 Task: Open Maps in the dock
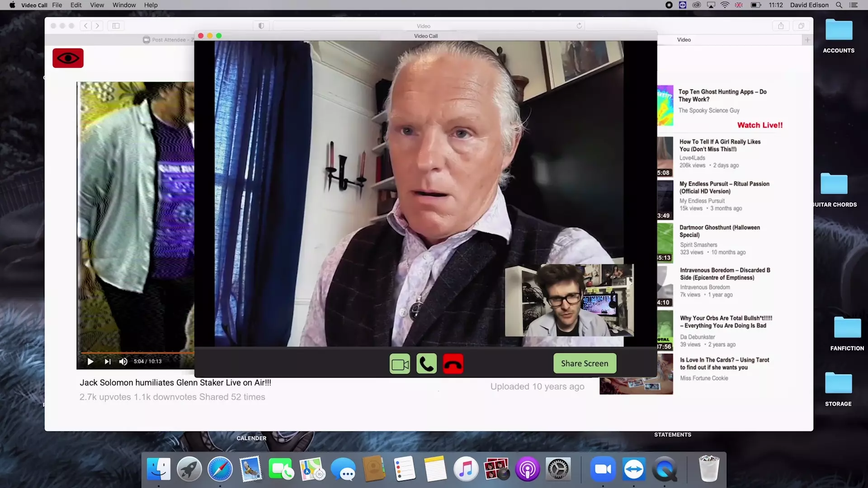coord(312,469)
